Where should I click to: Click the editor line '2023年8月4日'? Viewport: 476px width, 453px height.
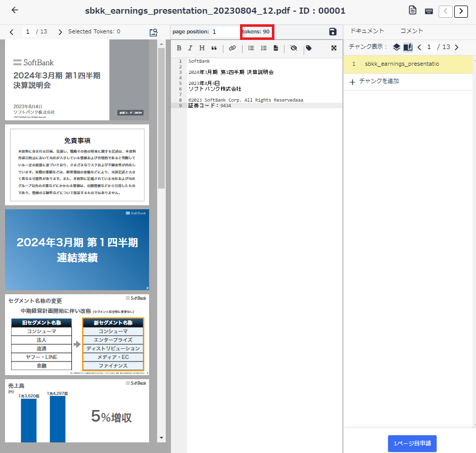coord(204,83)
